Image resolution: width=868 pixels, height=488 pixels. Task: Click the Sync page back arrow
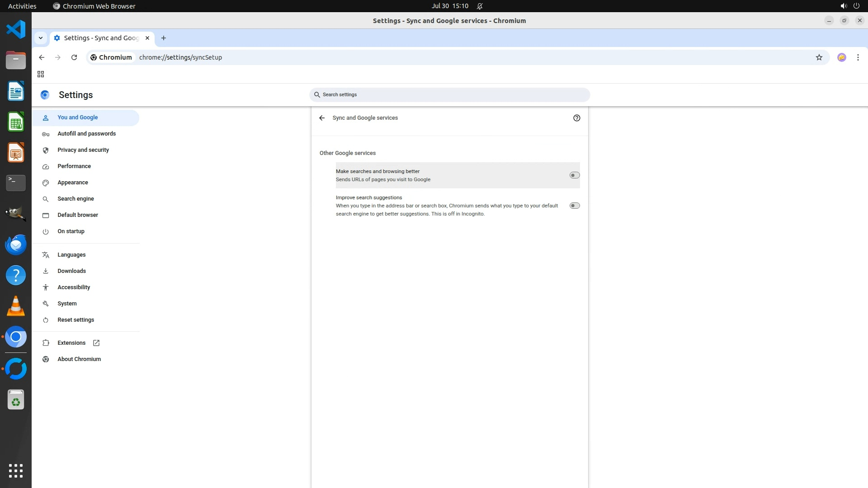tap(322, 118)
